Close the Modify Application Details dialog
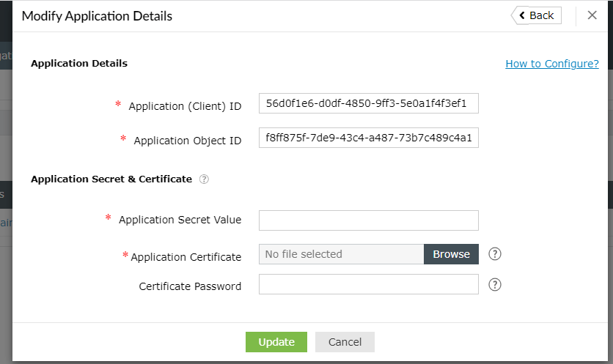The image size is (613, 364). [592, 15]
